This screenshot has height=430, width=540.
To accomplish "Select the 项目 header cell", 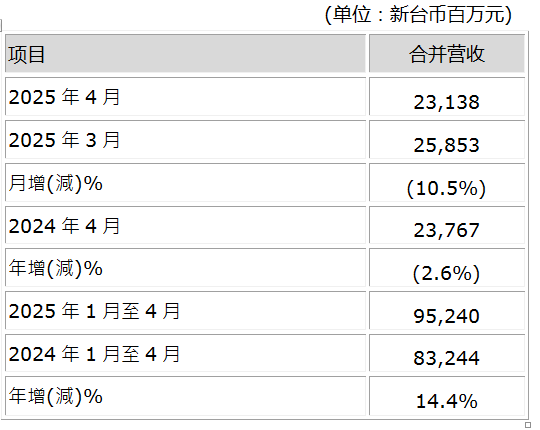I will [x=185, y=53].
